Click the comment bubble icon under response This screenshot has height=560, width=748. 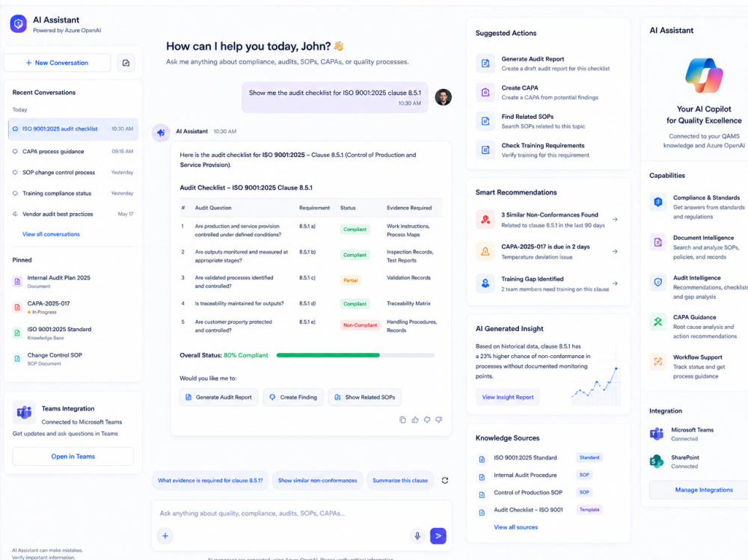coord(427,420)
